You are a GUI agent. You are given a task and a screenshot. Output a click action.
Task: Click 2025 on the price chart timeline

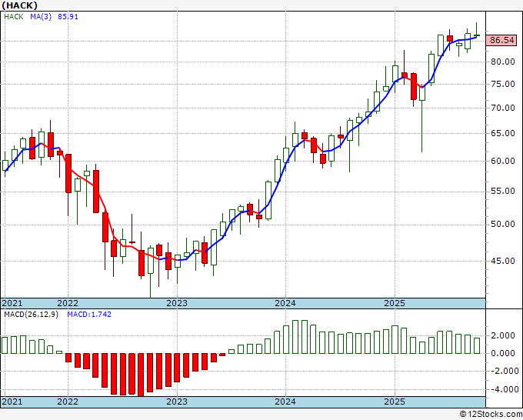395,303
